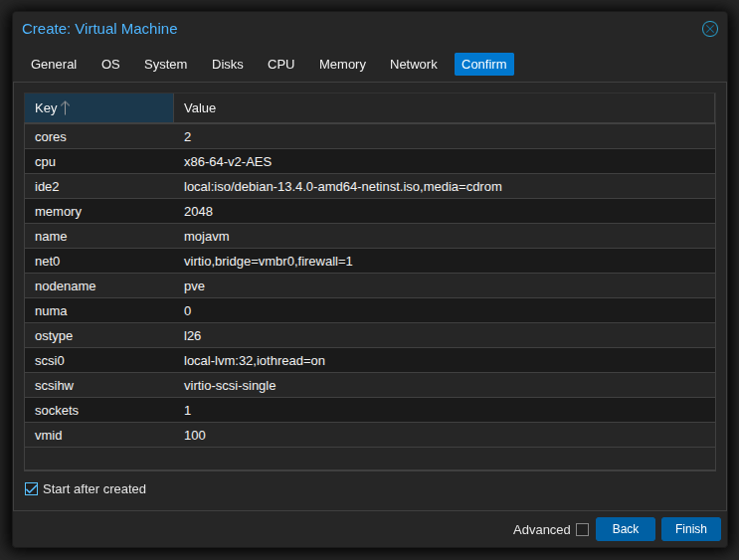Switch to the Memory tab
The height and width of the screenshot is (560, 739).
coord(342,65)
